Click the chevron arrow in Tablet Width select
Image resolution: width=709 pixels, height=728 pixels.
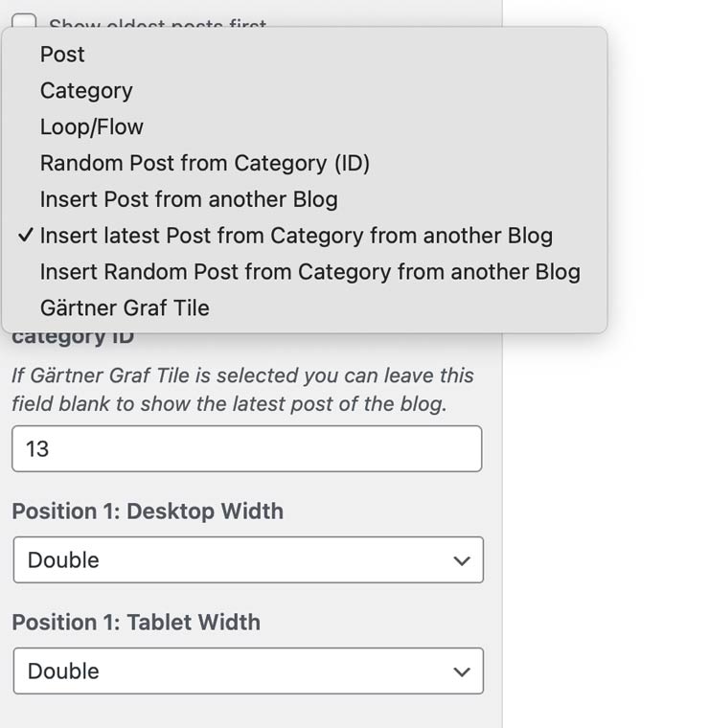(462, 671)
